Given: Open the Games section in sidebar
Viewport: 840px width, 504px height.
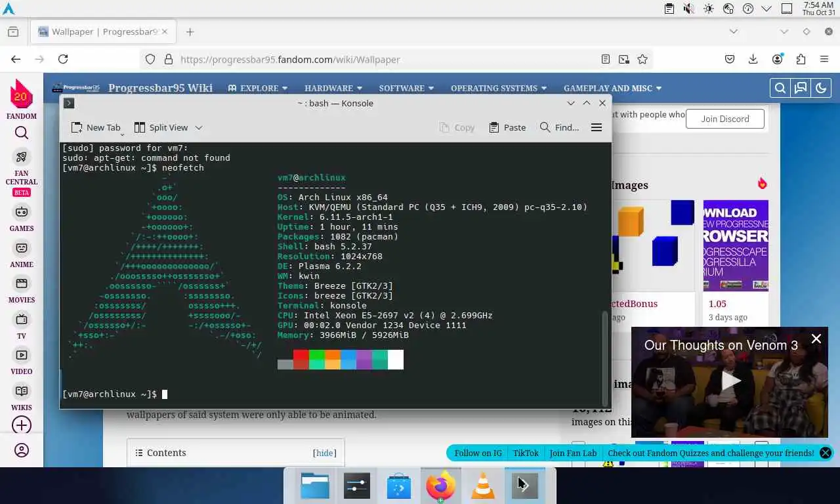Looking at the screenshot, I should (x=22, y=219).
